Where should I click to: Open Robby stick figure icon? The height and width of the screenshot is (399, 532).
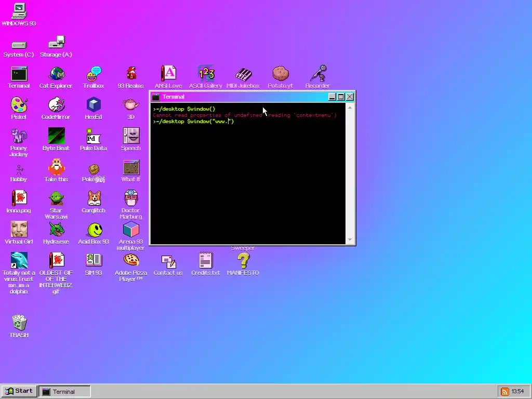[19, 174]
